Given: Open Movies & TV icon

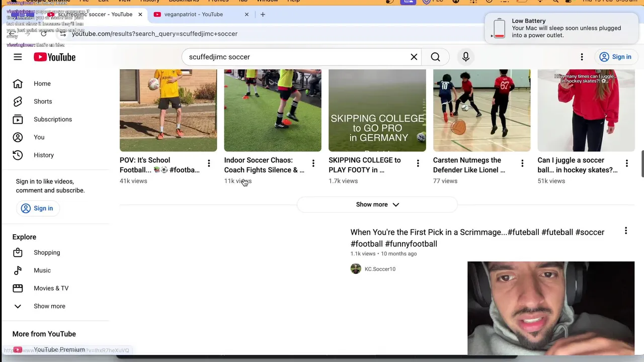Looking at the screenshot, I should tap(18, 288).
